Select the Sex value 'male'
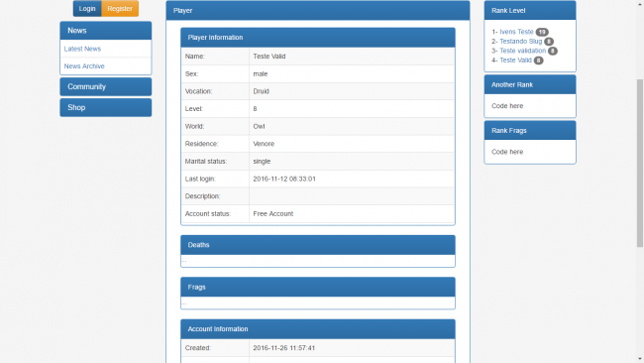 (261, 74)
